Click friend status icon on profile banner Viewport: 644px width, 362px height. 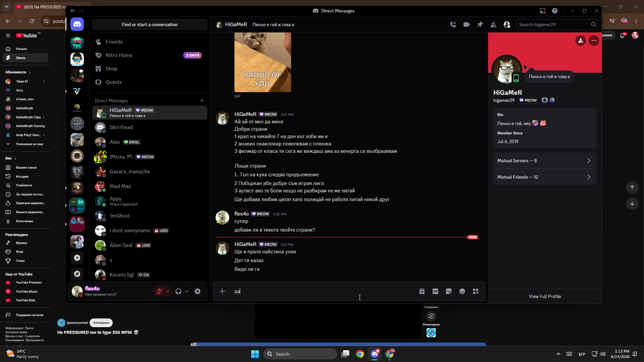581,41
